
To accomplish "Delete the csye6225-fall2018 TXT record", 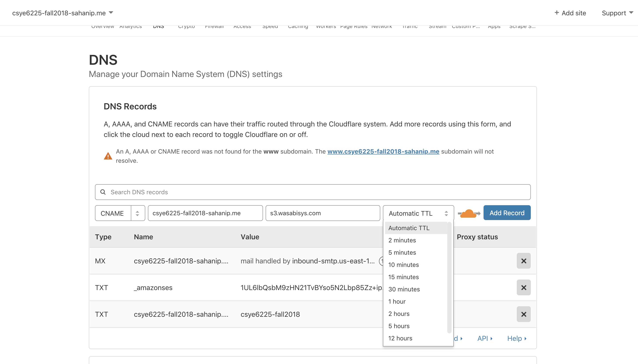I will tap(524, 314).
